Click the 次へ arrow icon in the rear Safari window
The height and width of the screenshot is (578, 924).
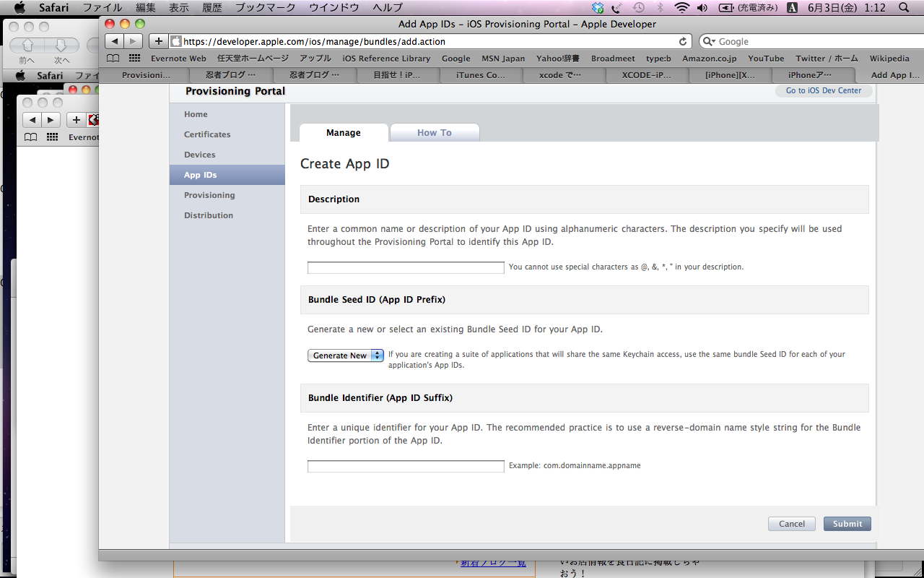[x=62, y=46]
